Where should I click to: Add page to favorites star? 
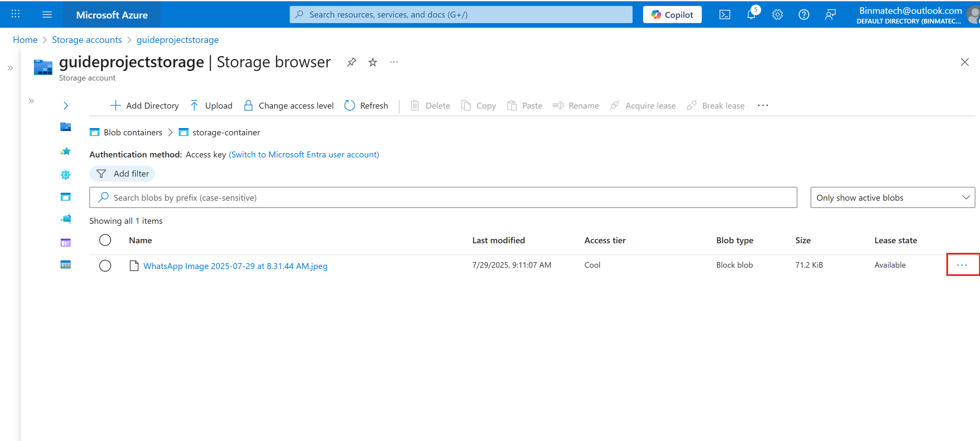(x=372, y=62)
